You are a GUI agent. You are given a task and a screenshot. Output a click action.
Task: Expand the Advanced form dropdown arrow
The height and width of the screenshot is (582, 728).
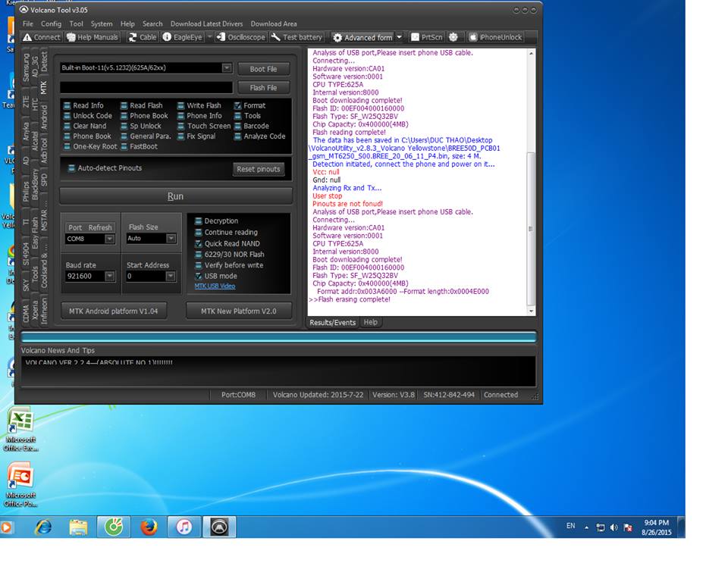point(400,37)
